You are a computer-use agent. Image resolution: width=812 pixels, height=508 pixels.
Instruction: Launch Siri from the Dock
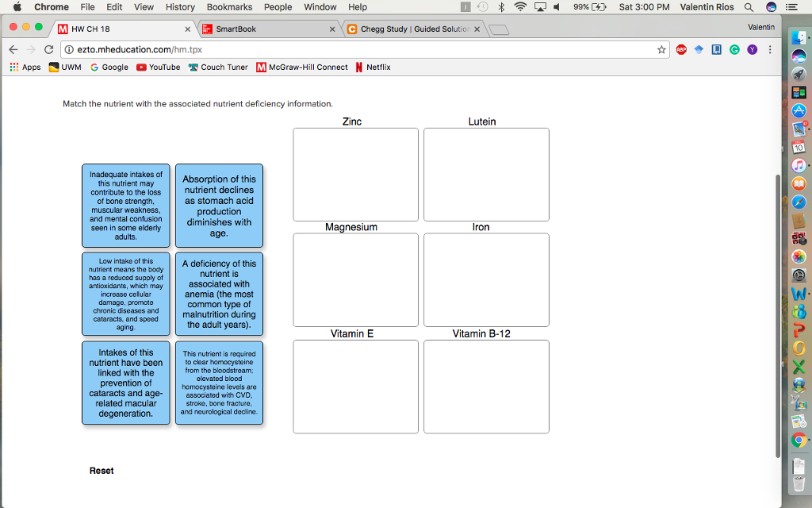coord(799,56)
